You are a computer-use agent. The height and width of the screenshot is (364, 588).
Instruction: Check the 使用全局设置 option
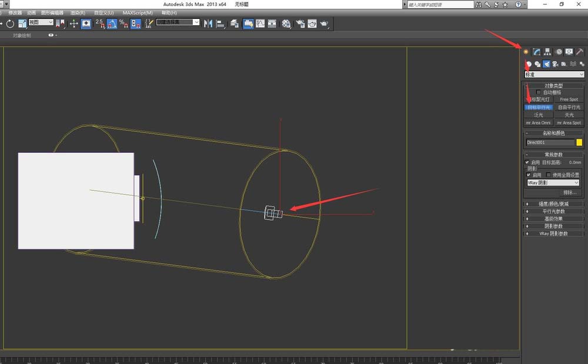click(549, 175)
